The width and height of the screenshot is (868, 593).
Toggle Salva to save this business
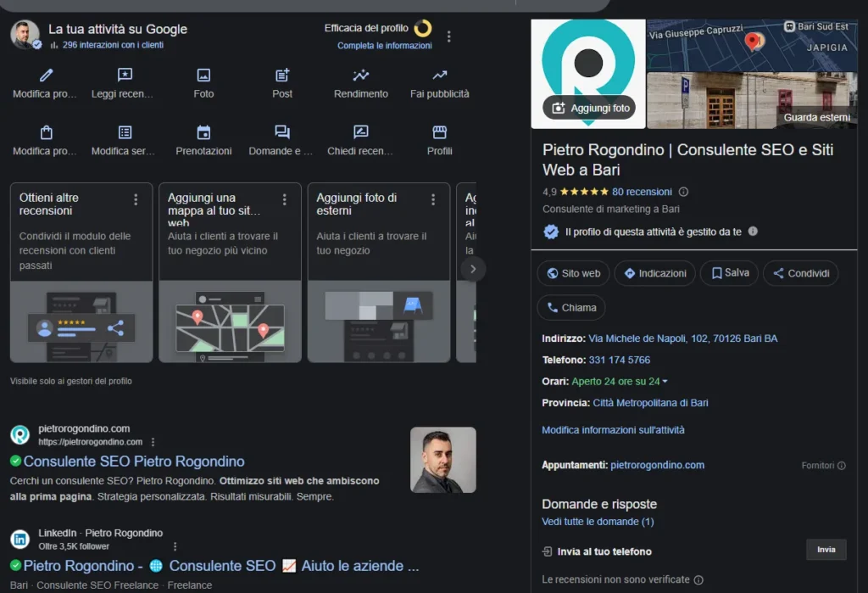728,273
